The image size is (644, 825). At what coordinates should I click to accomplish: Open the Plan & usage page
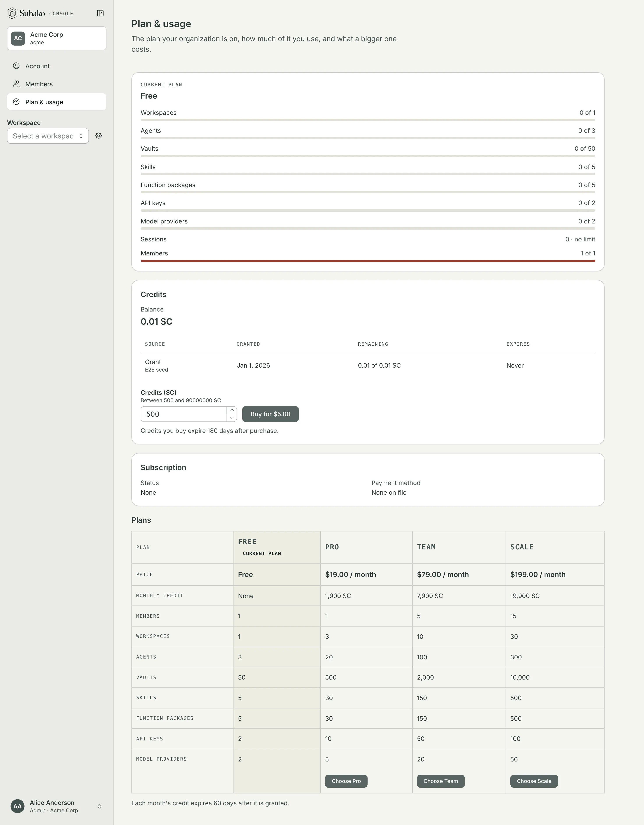click(57, 102)
